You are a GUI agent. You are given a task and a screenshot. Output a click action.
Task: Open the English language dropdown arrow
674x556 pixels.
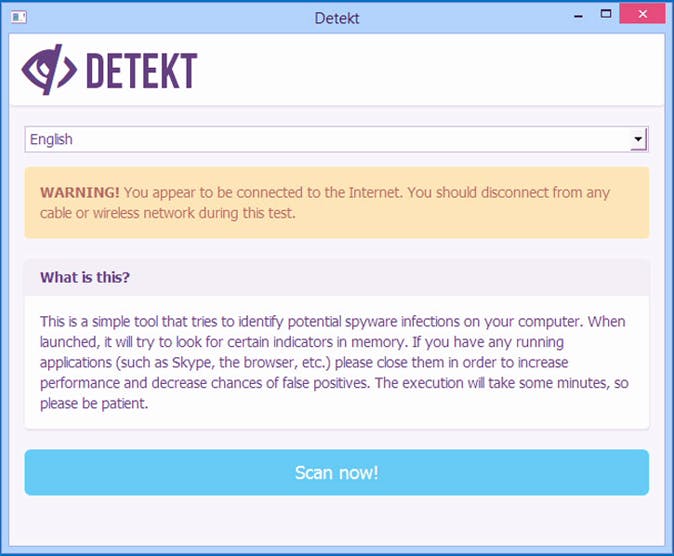point(638,139)
